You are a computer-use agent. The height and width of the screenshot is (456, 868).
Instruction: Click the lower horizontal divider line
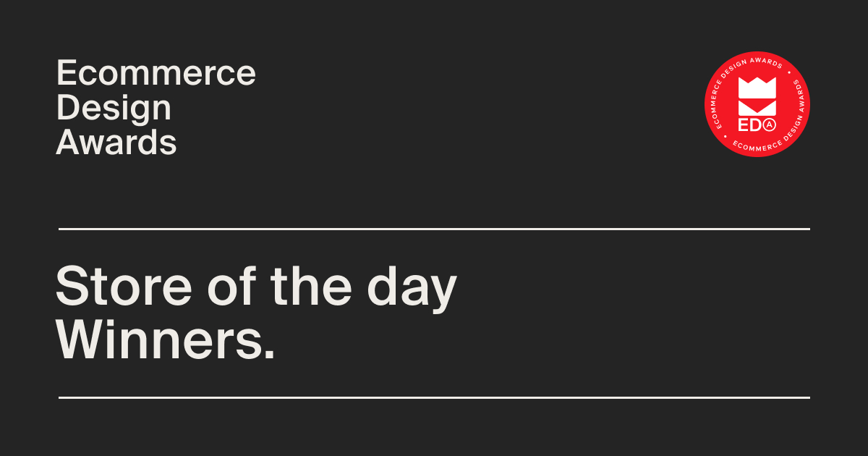(x=434, y=397)
